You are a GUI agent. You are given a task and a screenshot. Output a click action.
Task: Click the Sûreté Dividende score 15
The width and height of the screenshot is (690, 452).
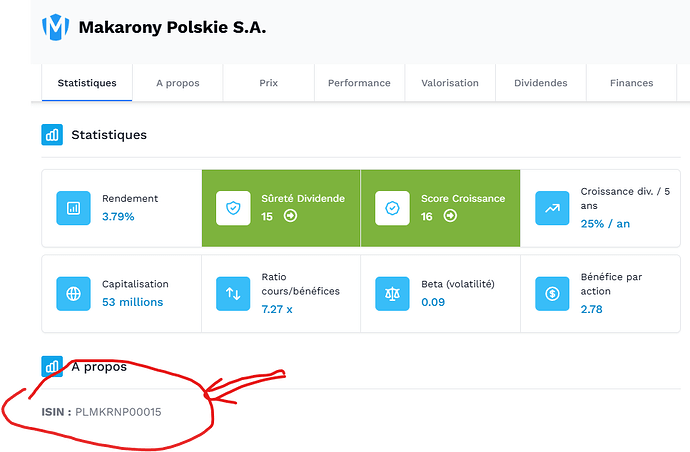(x=267, y=217)
